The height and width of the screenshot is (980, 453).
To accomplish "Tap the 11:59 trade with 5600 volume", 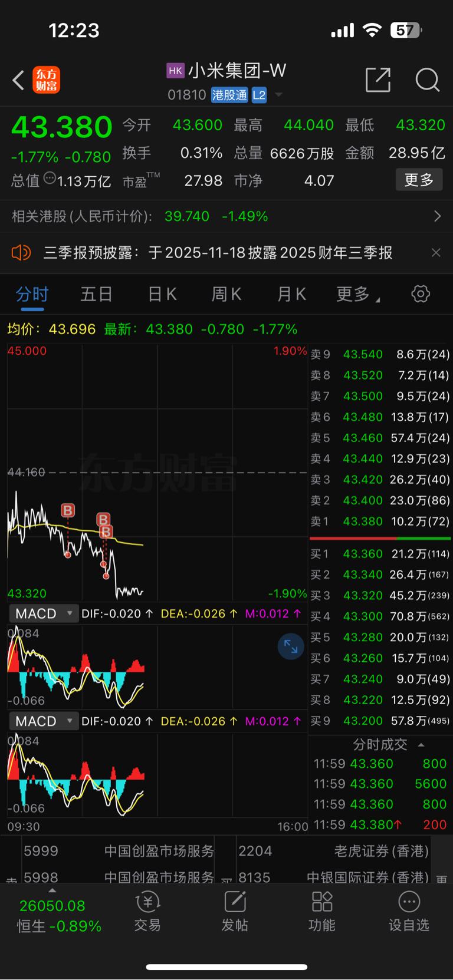I will coord(380,784).
